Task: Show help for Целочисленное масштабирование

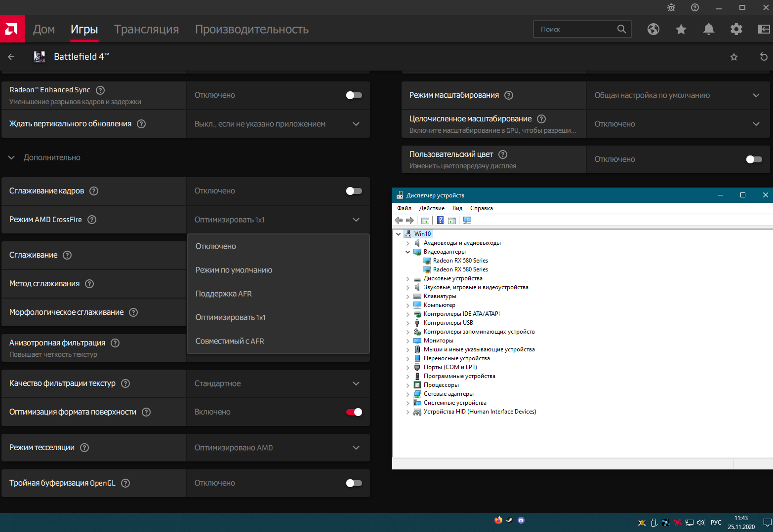Action: pos(541,119)
